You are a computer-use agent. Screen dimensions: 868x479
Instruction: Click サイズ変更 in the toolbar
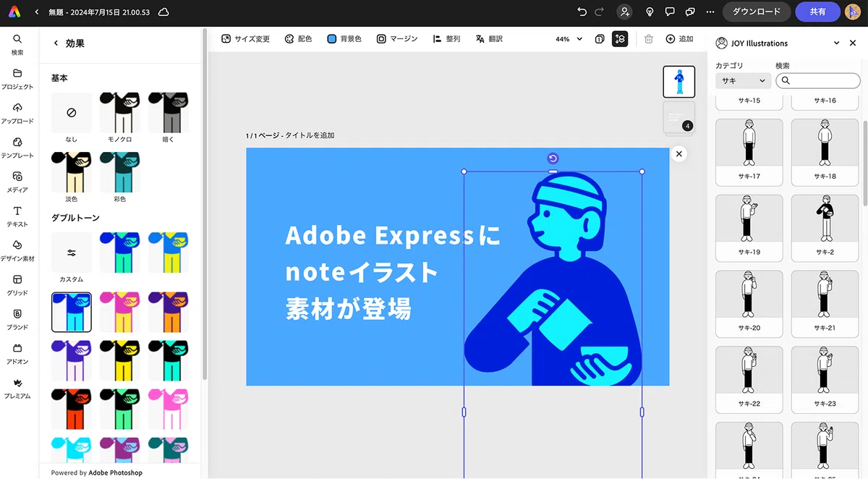point(245,39)
